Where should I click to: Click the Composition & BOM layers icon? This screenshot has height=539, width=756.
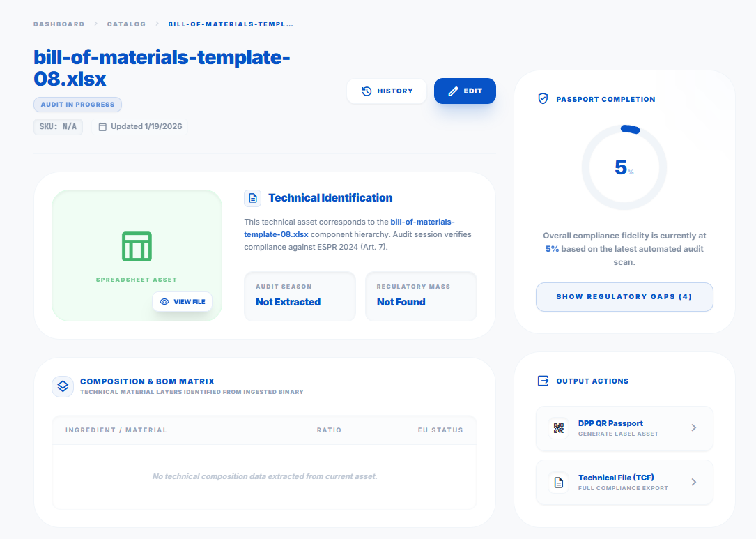click(63, 386)
